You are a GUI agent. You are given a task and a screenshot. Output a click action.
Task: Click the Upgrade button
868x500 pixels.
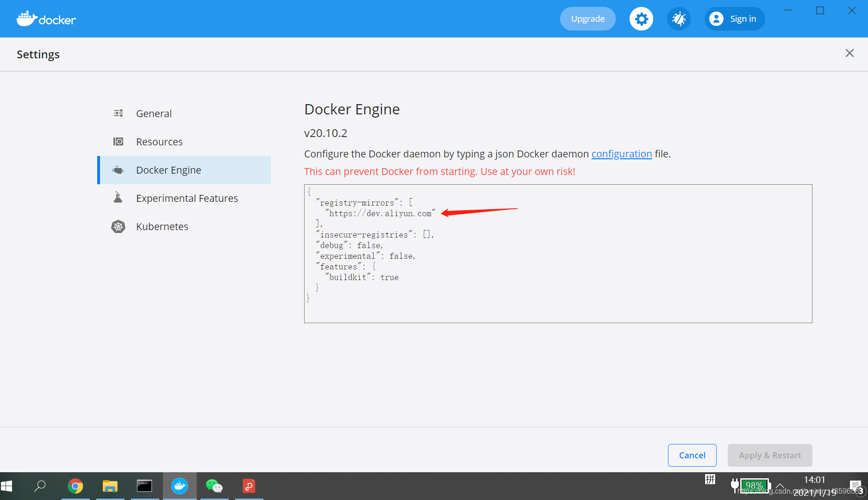click(588, 19)
